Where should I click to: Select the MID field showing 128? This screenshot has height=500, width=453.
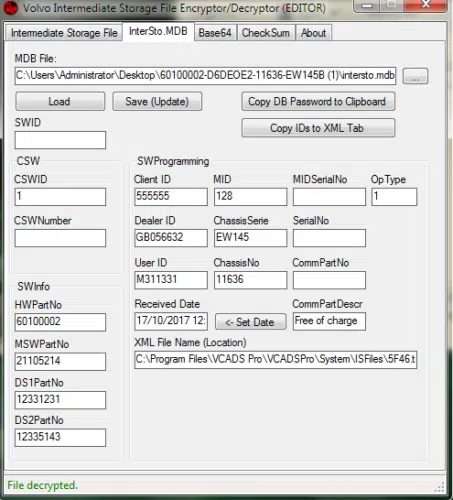coord(250,197)
